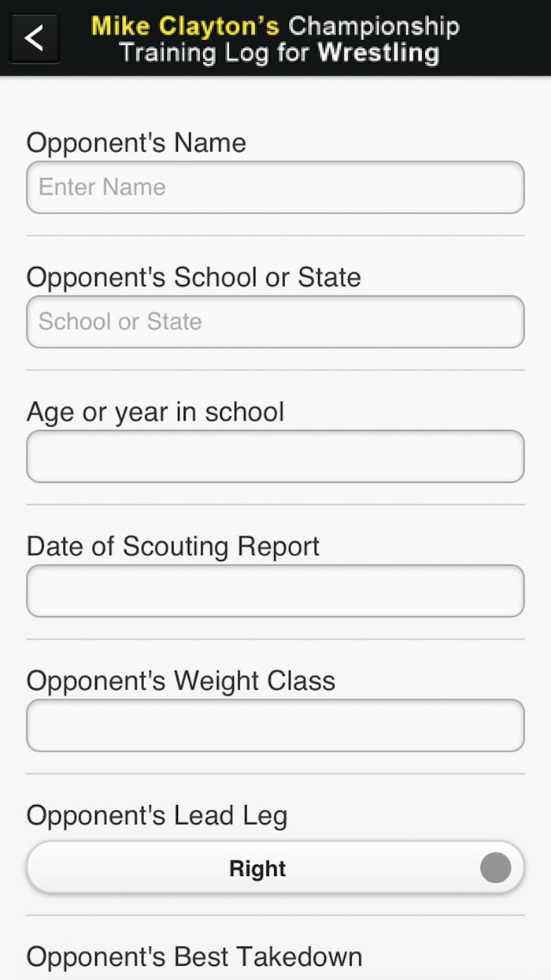The height and width of the screenshot is (980, 551).
Task: Click the Opponent's Best Takedown label
Action: pos(194,957)
